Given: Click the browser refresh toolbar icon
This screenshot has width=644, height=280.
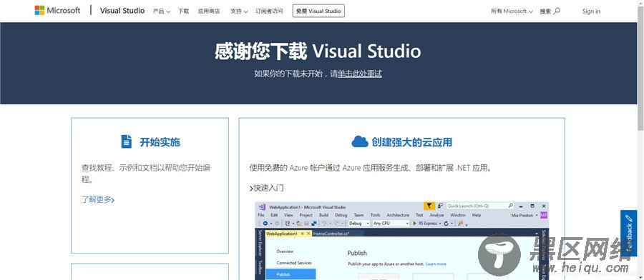Looking at the screenshot, I should point(446,224).
